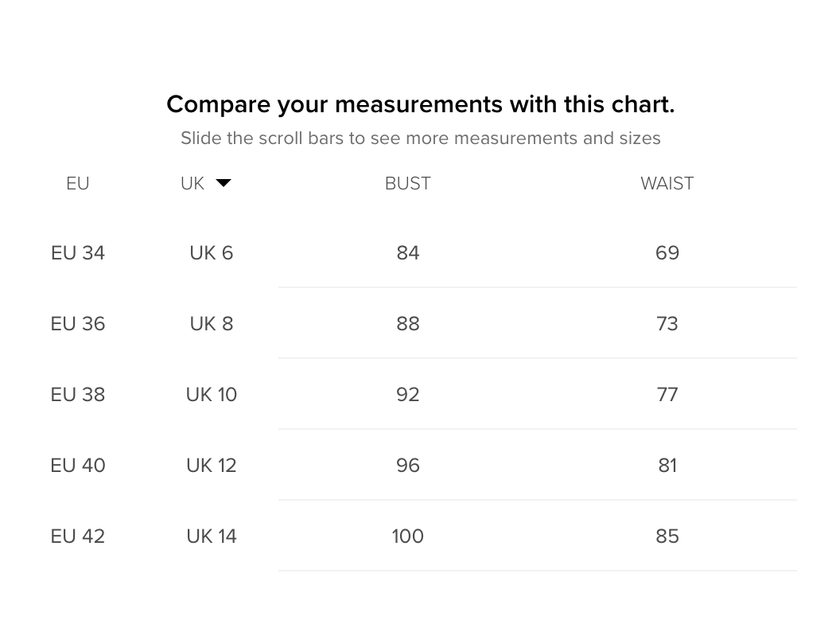Click the WAIST column header
The image size is (840, 624).
tap(667, 183)
